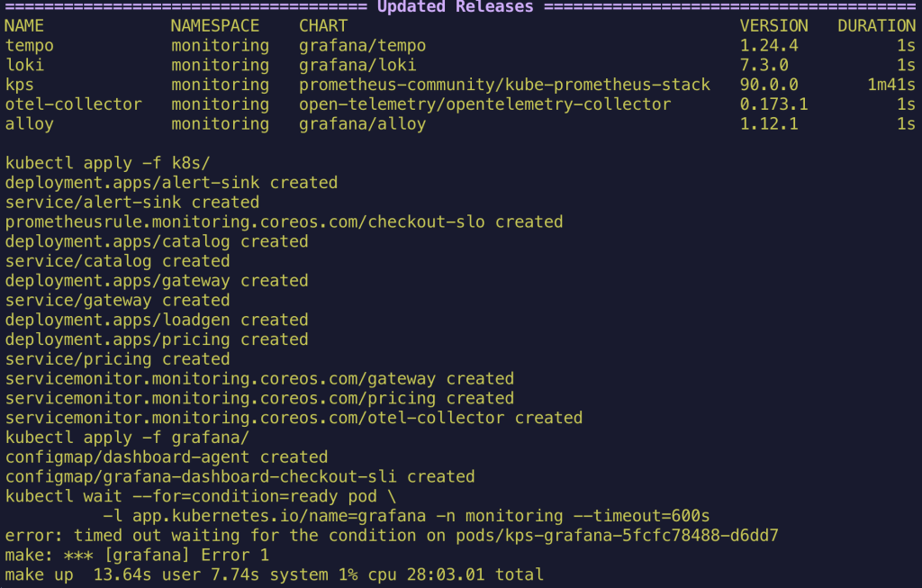Click the NAMESPACE column header
922x588 pixels.
(215, 26)
